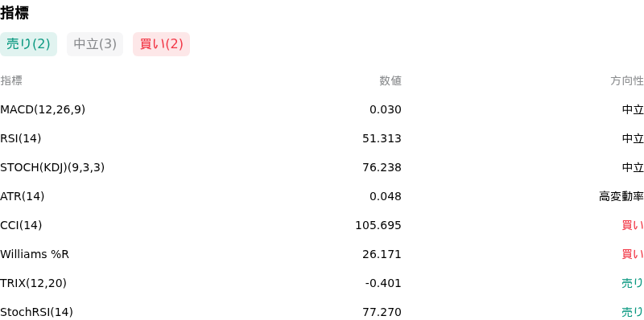The height and width of the screenshot is (320, 644).
Task: Select the StochRSI(14) indicator
Action: (36, 312)
